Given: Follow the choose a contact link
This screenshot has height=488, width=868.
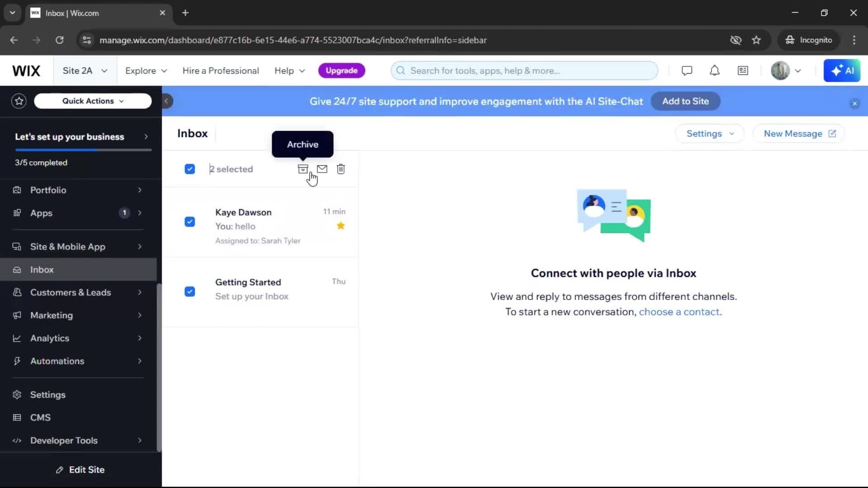Looking at the screenshot, I should [679, 312].
